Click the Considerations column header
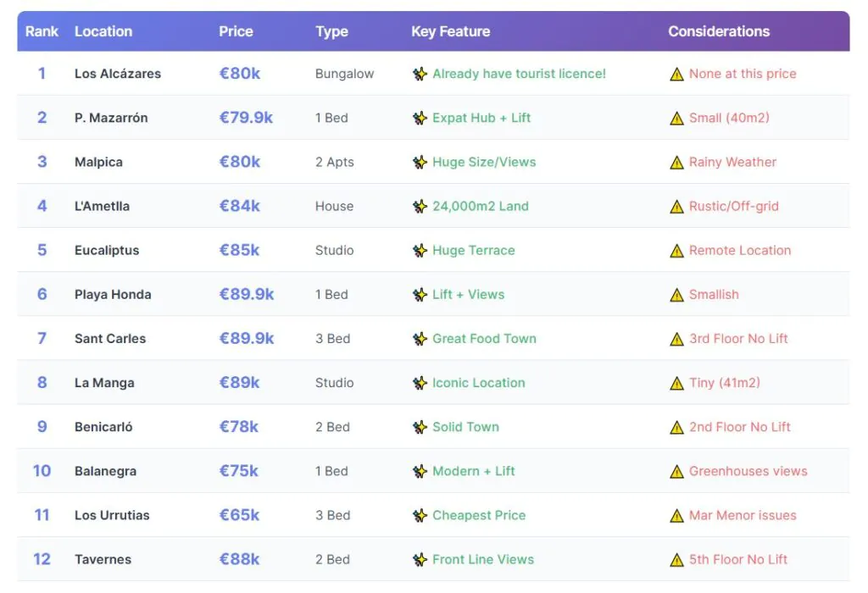 click(x=719, y=31)
